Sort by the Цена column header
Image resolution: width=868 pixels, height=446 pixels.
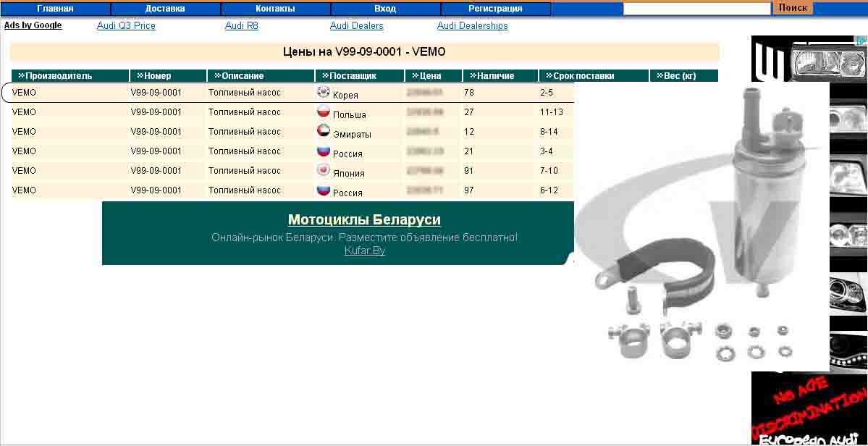[434, 76]
